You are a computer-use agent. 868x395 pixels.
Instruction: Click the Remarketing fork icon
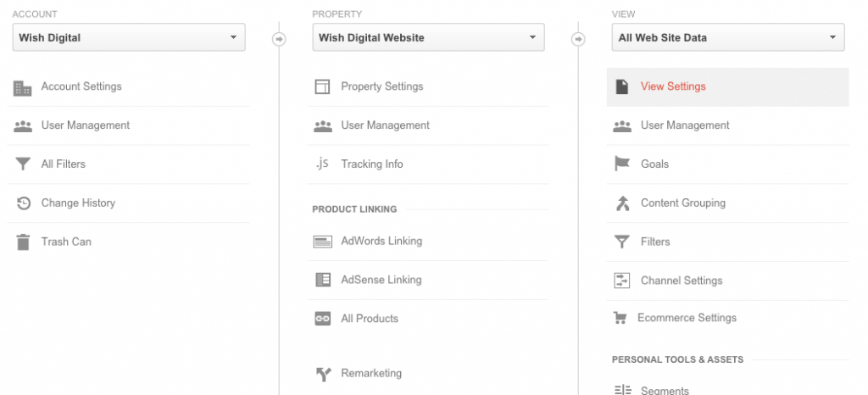pyautogui.click(x=323, y=374)
